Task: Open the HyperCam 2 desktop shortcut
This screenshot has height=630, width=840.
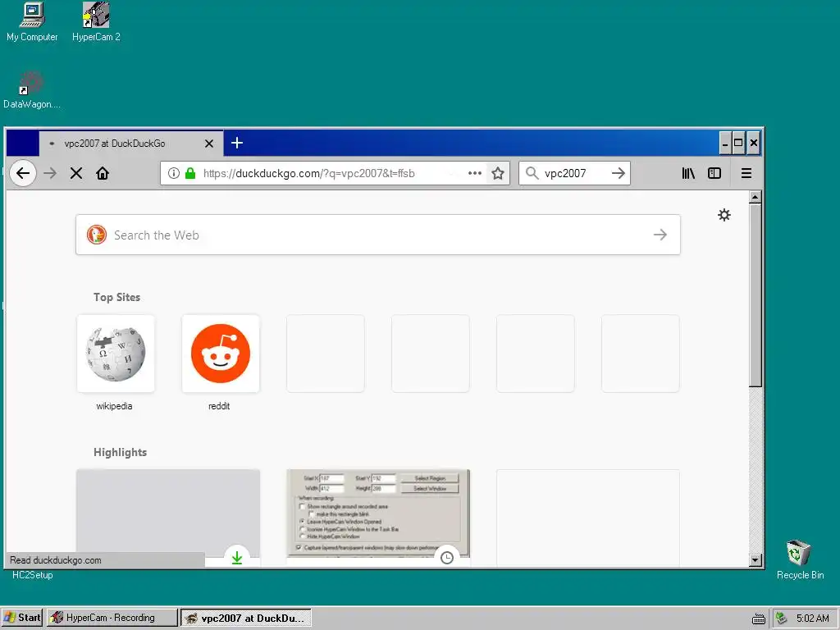Action: coord(97,21)
